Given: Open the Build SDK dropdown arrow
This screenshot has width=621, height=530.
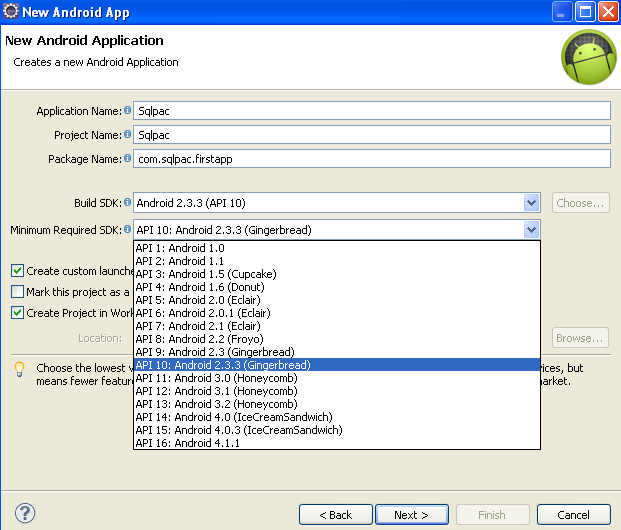Looking at the screenshot, I should 531,203.
